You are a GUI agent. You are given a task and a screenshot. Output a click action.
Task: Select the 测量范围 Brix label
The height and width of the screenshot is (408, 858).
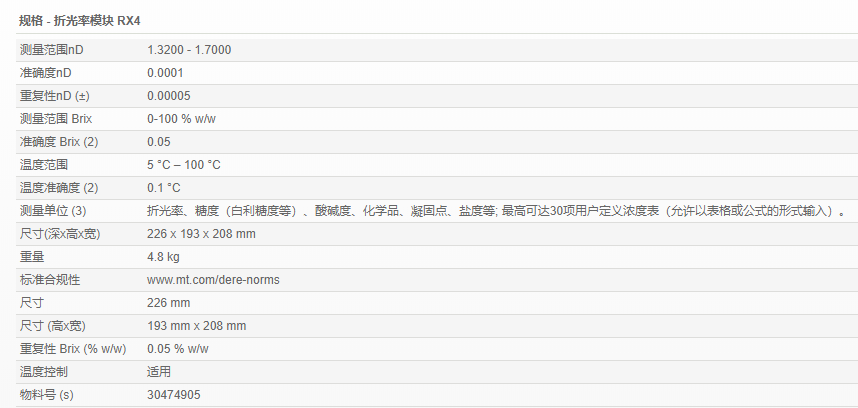click(56, 119)
